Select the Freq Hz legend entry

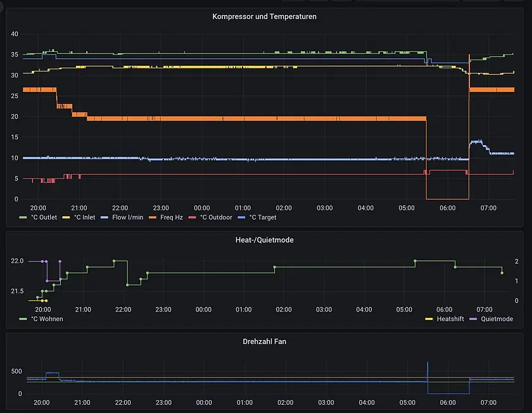click(171, 217)
